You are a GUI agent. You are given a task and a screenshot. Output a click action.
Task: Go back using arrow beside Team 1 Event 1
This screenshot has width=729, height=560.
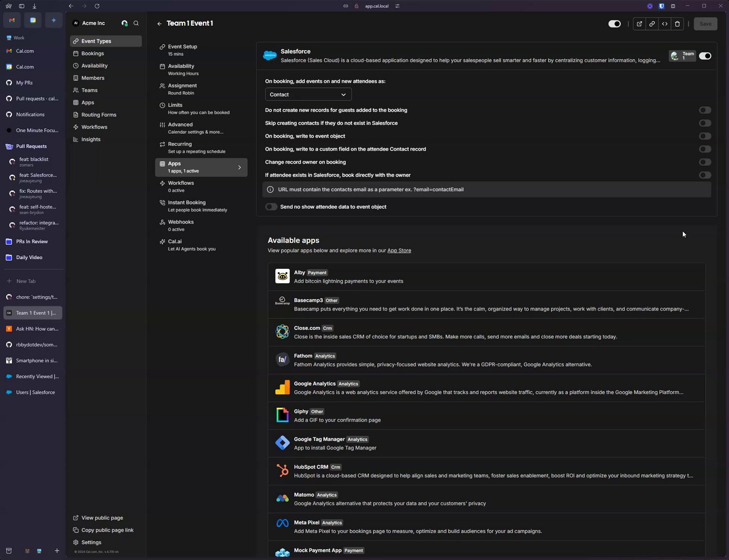pos(159,24)
